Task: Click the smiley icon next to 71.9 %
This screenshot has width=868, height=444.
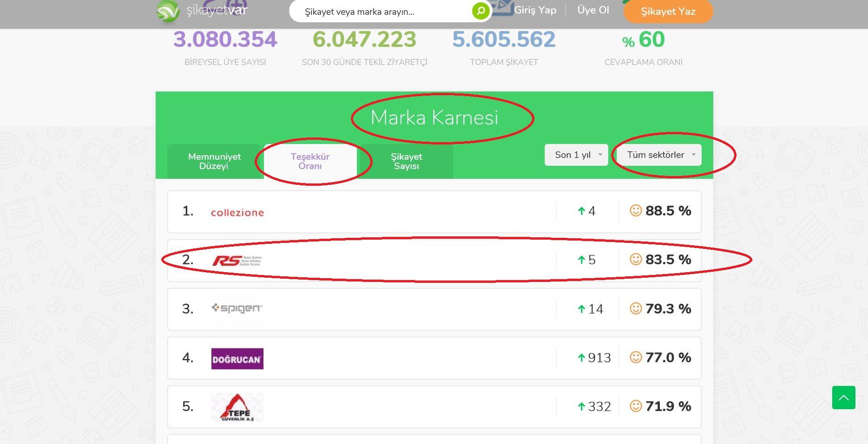Action: tap(636, 406)
